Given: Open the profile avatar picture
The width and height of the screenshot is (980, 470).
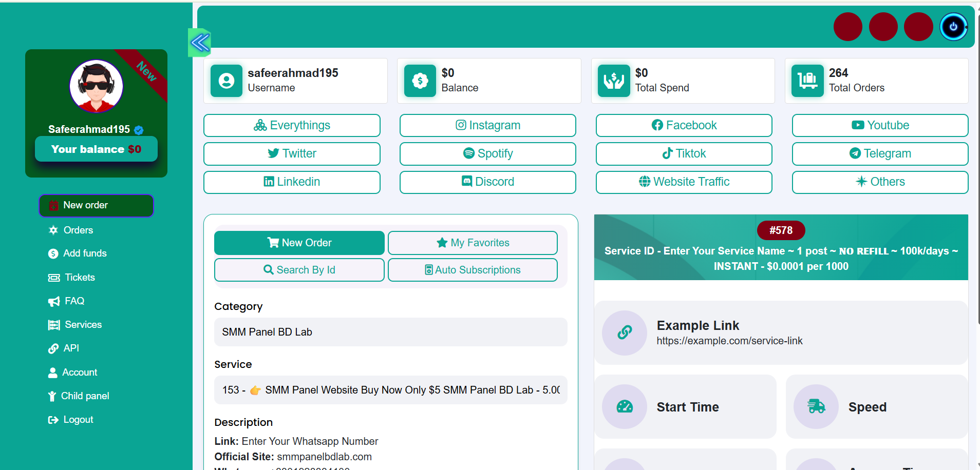Looking at the screenshot, I should [97, 86].
